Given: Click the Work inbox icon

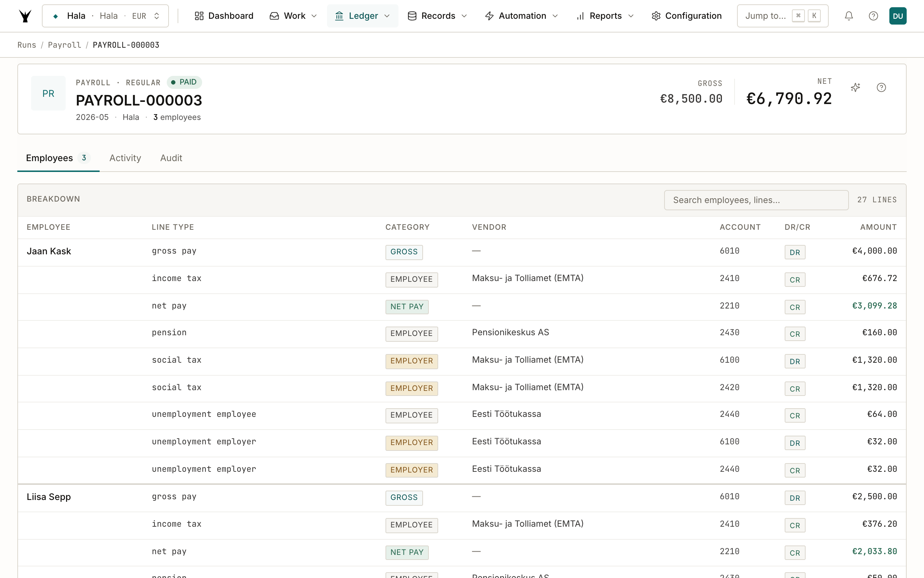Looking at the screenshot, I should pos(274,16).
